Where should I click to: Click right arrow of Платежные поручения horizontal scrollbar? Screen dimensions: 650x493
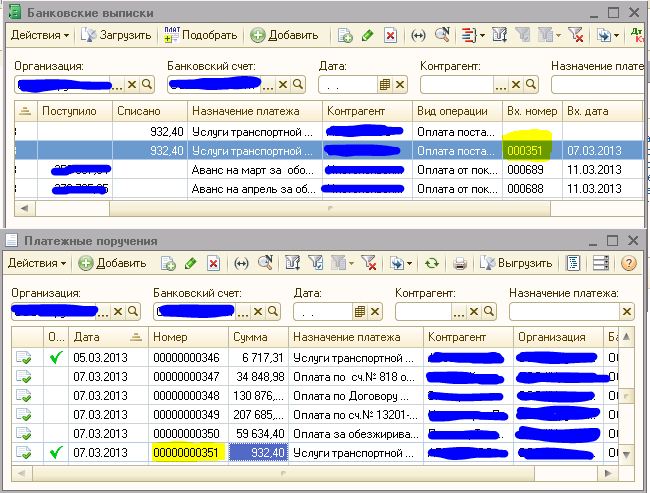pos(608,473)
